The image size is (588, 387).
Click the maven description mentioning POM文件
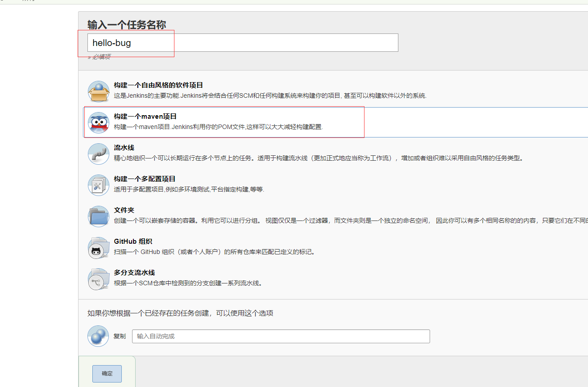coord(218,127)
